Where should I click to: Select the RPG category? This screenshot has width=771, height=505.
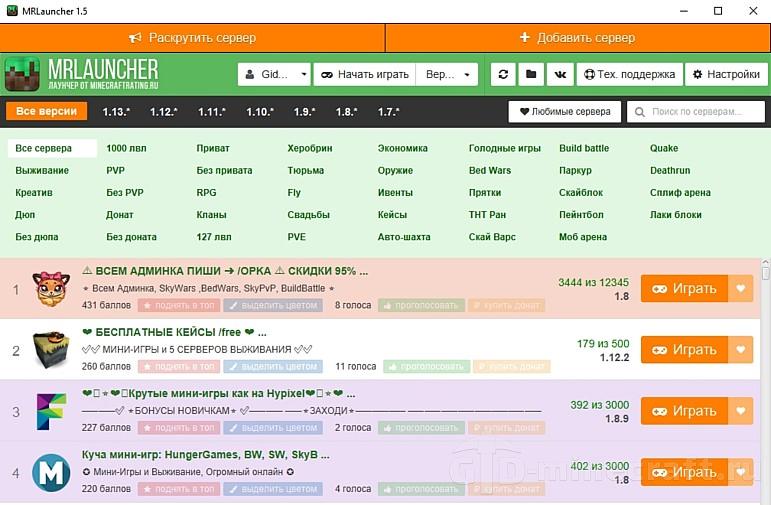coord(206,193)
